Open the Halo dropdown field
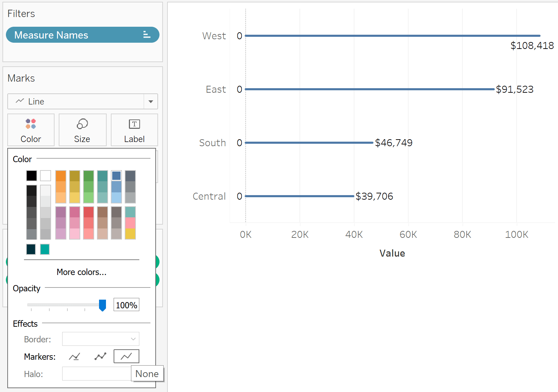The image size is (558, 392). point(97,374)
